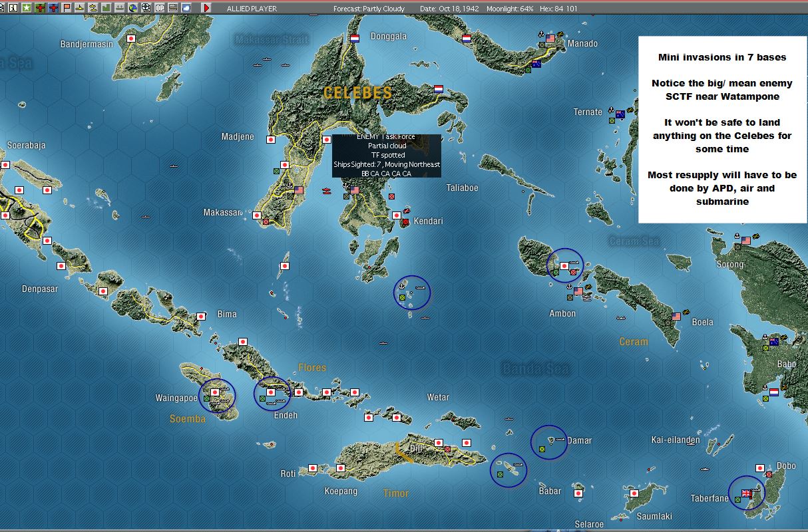
Task: Select the yellow-green land unit at Babo
Action: (x=765, y=348)
